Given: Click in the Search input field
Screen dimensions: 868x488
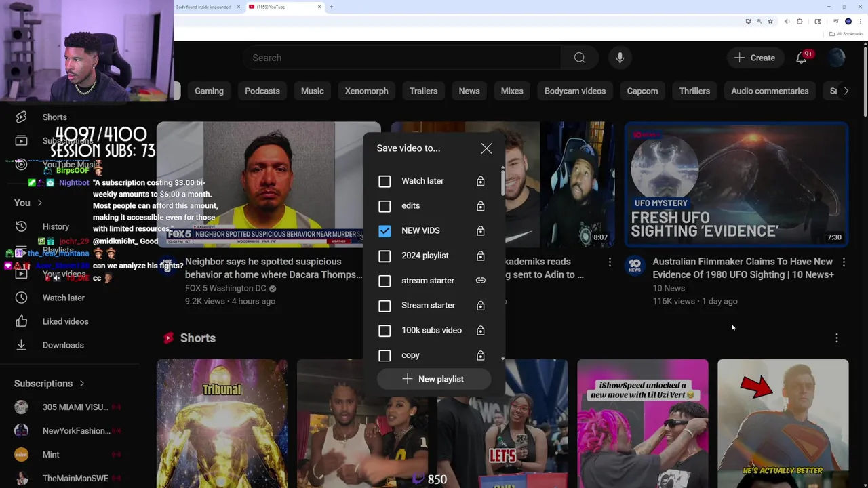Looking at the screenshot, I should click(401, 58).
